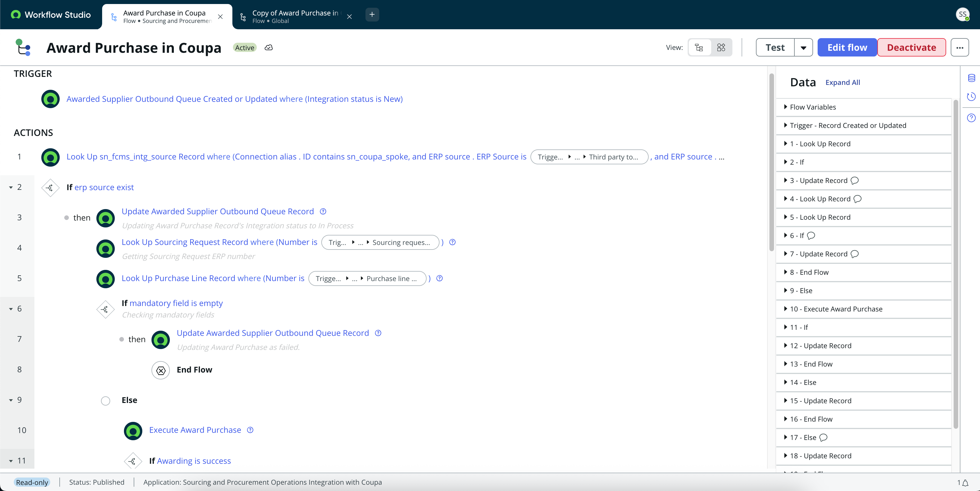Open Look Up sn_fcms_intg_source Record action
This screenshot has width=980, height=491.
tap(296, 157)
